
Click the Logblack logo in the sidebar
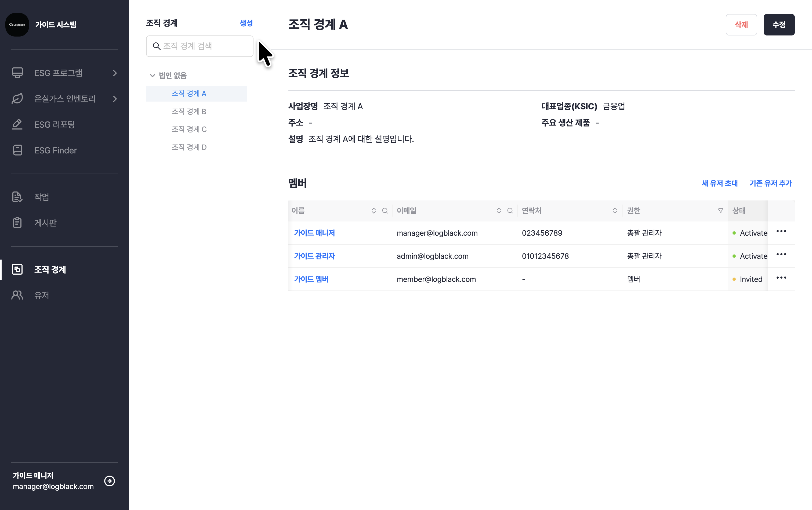tap(17, 25)
